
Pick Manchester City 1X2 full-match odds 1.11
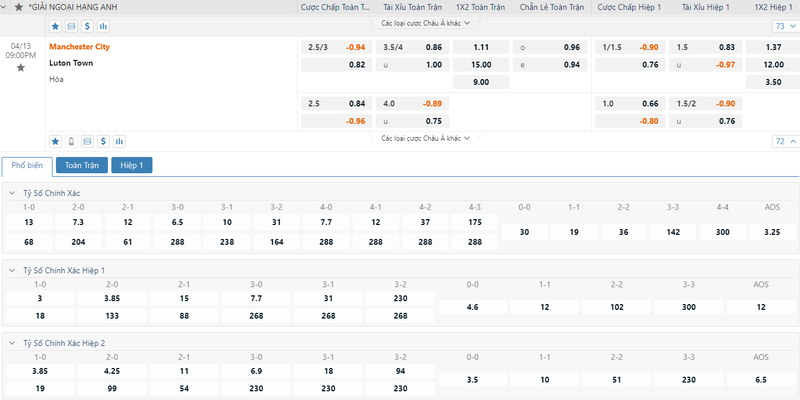click(x=481, y=47)
